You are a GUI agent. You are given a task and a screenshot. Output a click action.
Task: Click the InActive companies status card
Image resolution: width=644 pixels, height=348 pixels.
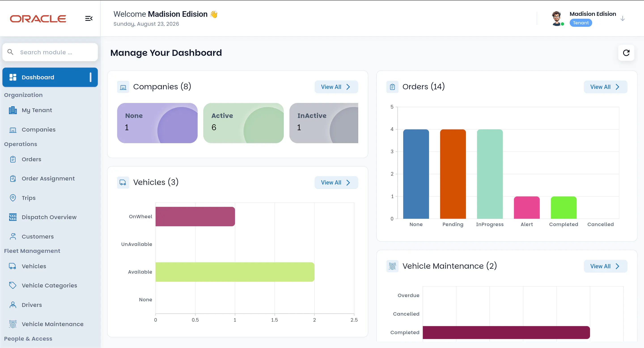324,123
